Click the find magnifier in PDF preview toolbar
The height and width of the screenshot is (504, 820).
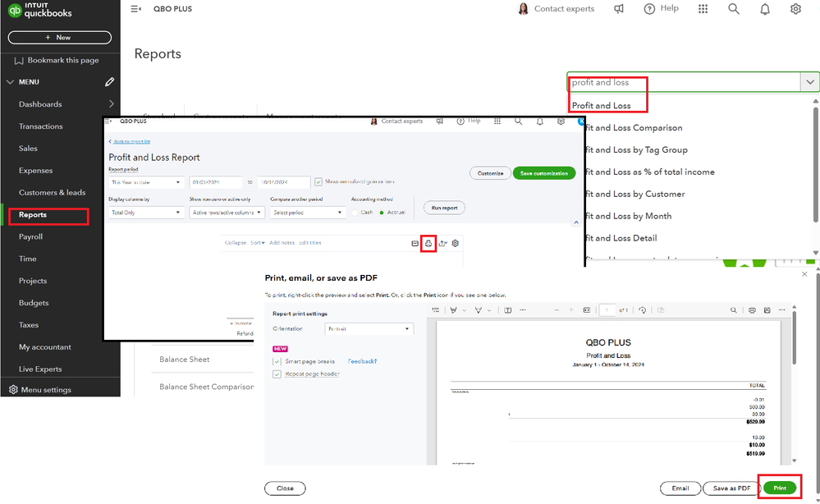(x=733, y=310)
